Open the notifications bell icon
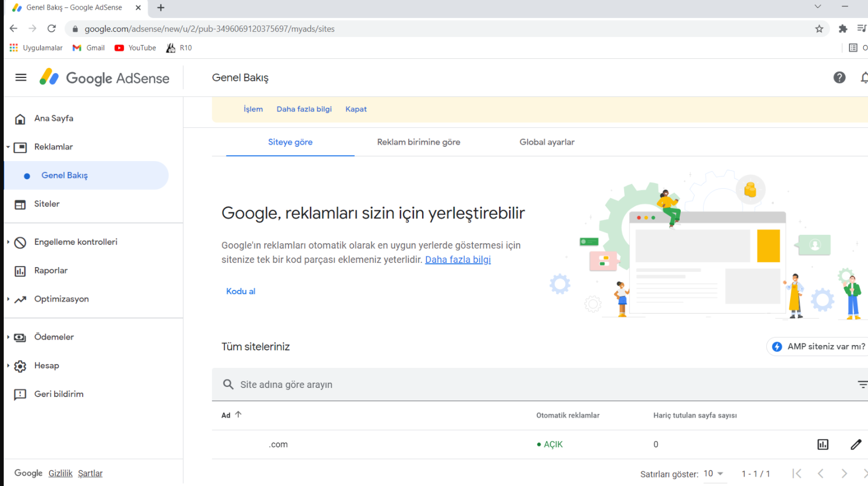This screenshot has height=486, width=868. 864,78
